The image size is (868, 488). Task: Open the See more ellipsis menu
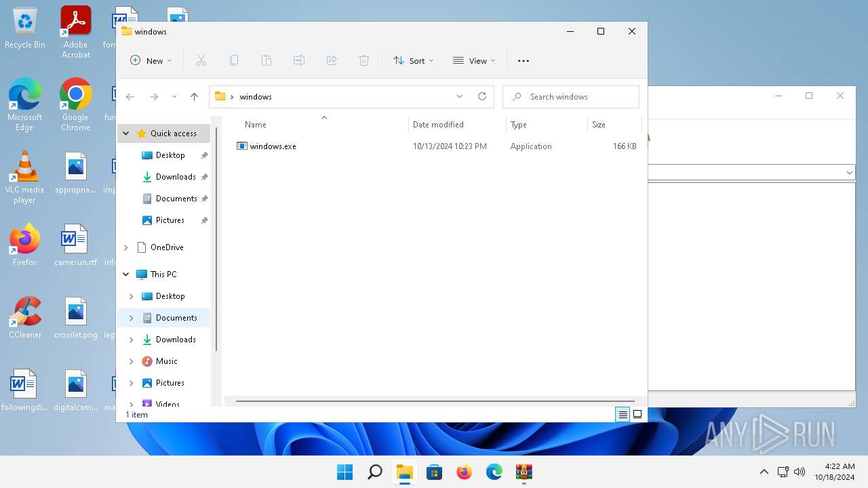(524, 60)
